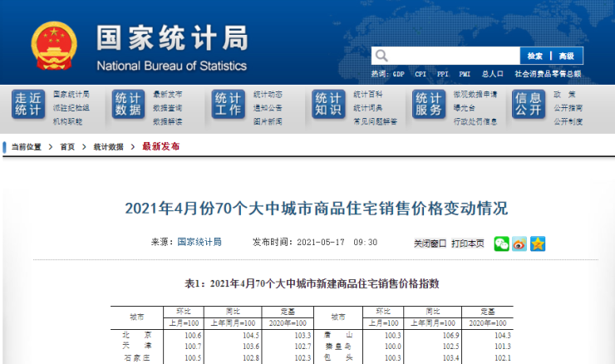
Task: Open the 统计知识 blue tile
Action: point(328,104)
